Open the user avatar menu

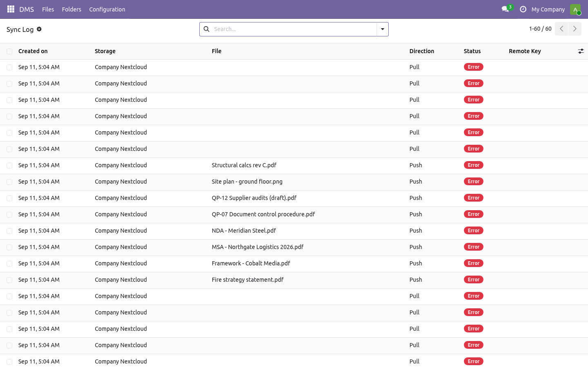[x=575, y=9]
